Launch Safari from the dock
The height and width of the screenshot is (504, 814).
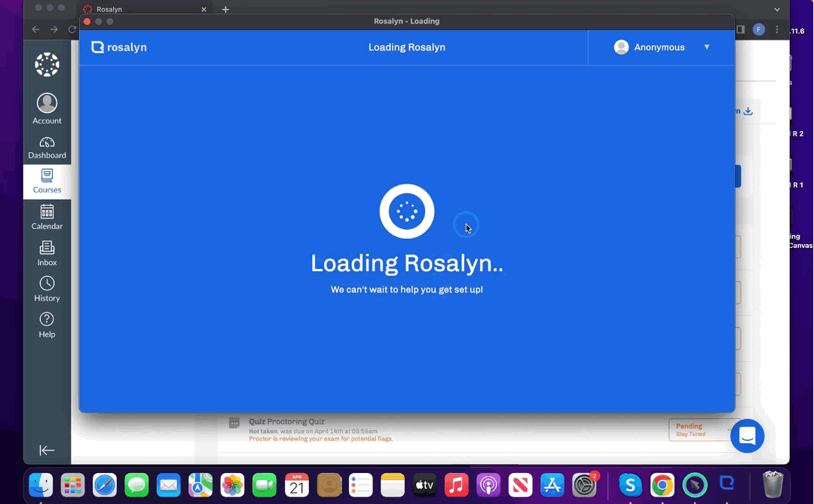[104, 485]
